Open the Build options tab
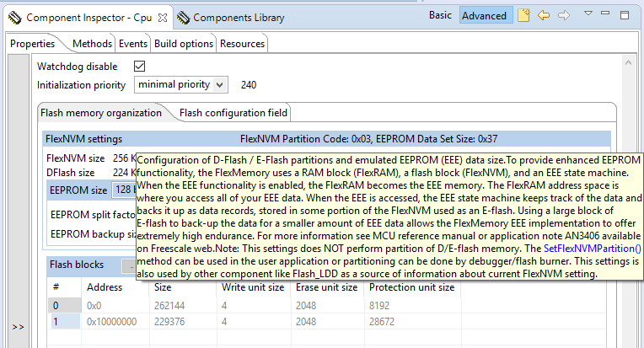The height and width of the screenshot is (348, 644). point(184,44)
